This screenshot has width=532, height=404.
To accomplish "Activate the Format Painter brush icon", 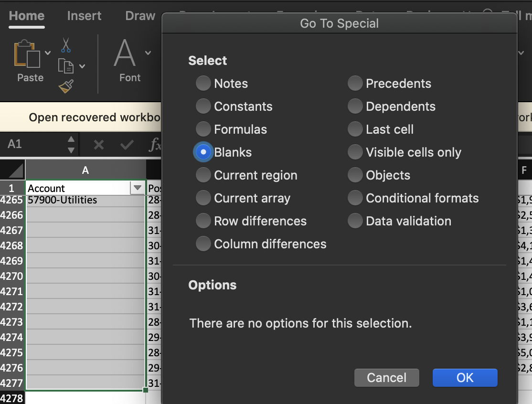I will [x=65, y=86].
